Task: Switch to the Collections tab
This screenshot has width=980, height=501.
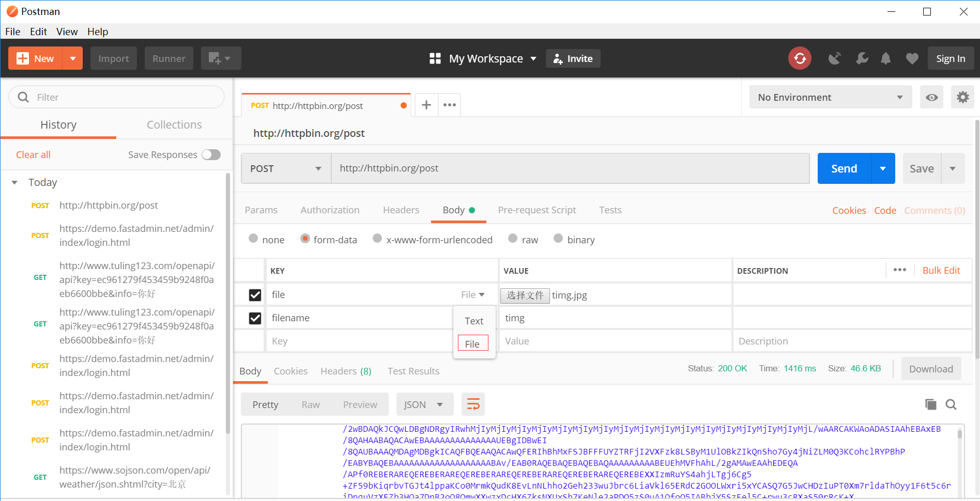Action: tap(174, 124)
